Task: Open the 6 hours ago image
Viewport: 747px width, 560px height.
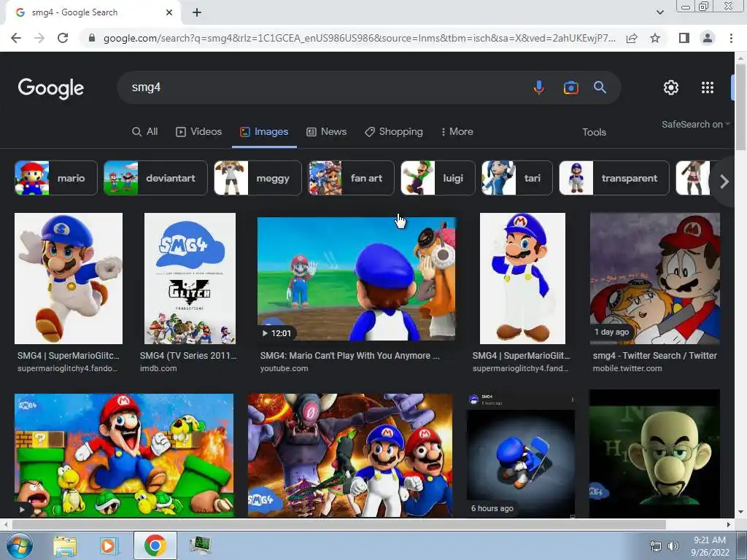Action: [521, 455]
